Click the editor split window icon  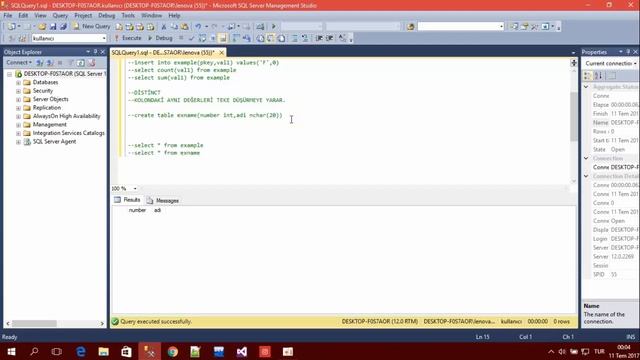click(x=573, y=63)
